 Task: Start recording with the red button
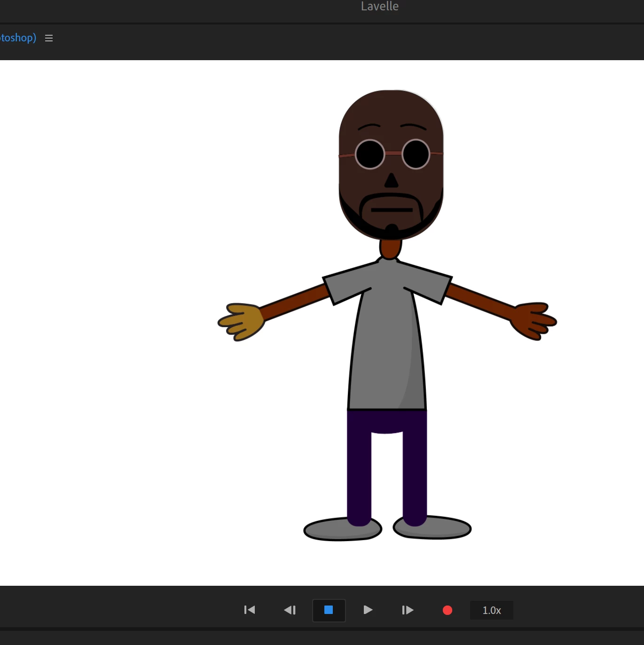(x=448, y=610)
